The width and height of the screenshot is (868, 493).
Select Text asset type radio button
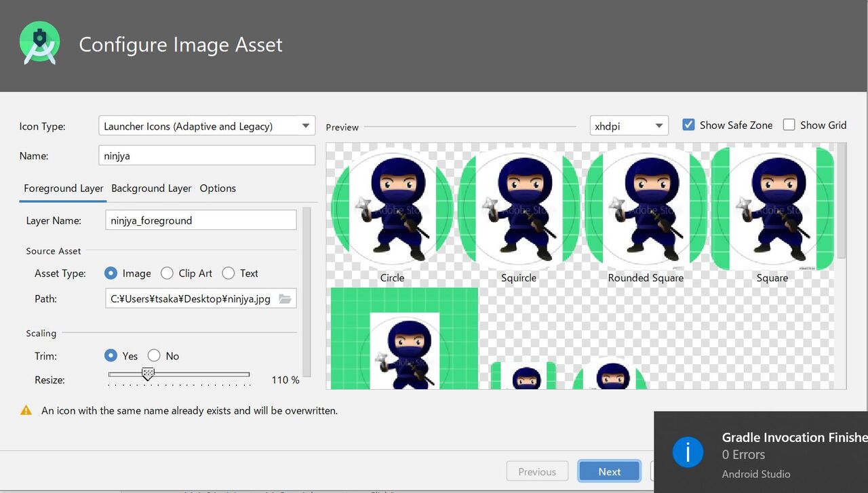point(229,273)
